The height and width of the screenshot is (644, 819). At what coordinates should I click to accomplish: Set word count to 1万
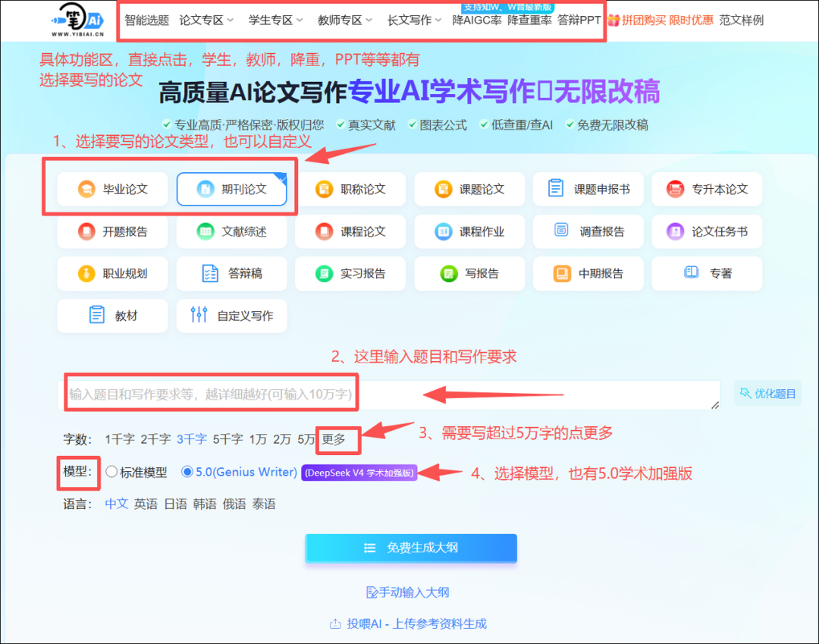click(258, 439)
